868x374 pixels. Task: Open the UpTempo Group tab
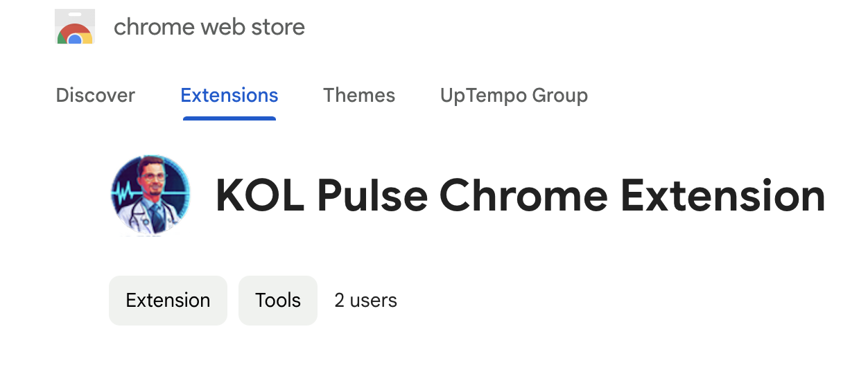coord(514,96)
